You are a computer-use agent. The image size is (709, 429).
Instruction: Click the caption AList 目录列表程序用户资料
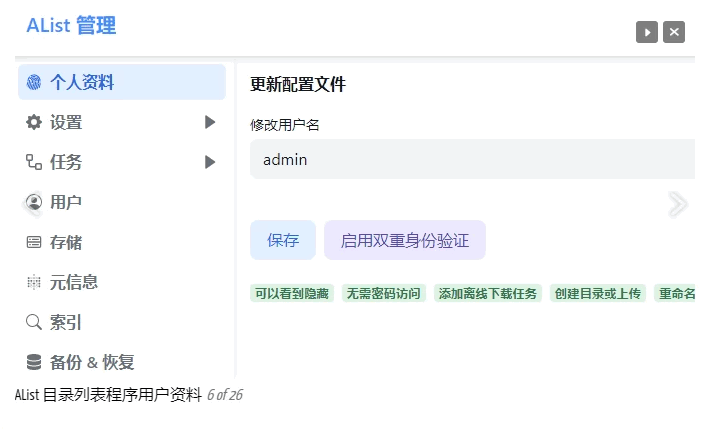(x=108, y=395)
